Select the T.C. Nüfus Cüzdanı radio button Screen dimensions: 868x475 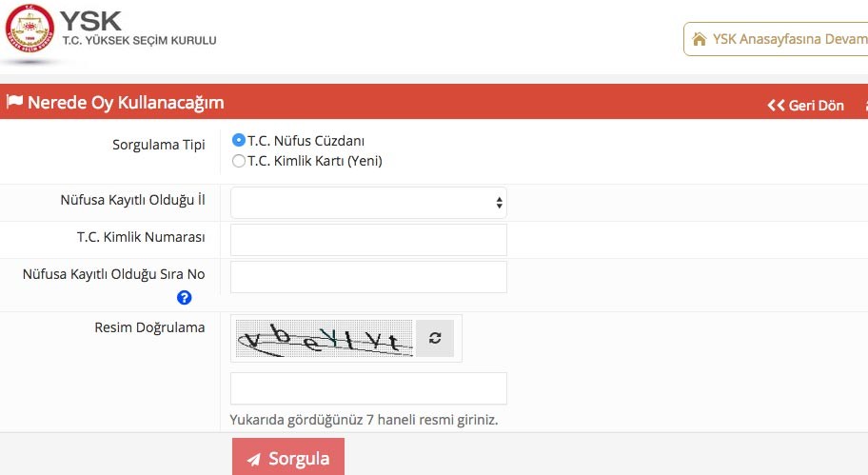tap(239, 140)
